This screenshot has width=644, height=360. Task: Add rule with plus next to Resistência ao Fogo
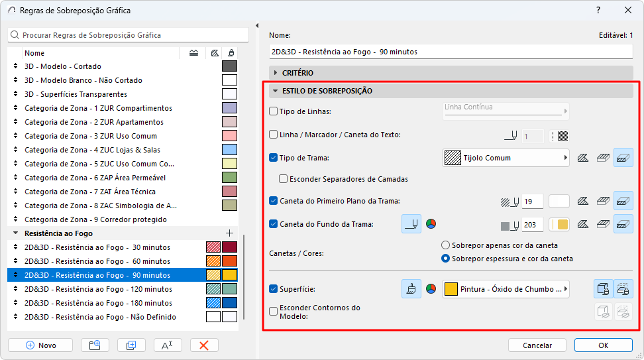pyautogui.click(x=230, y=233)
